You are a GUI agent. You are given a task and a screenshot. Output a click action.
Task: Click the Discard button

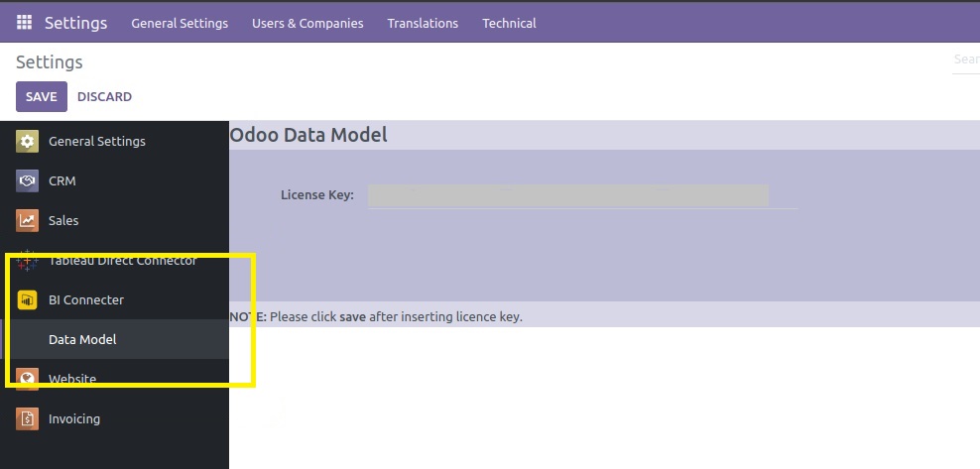point(104,96)
